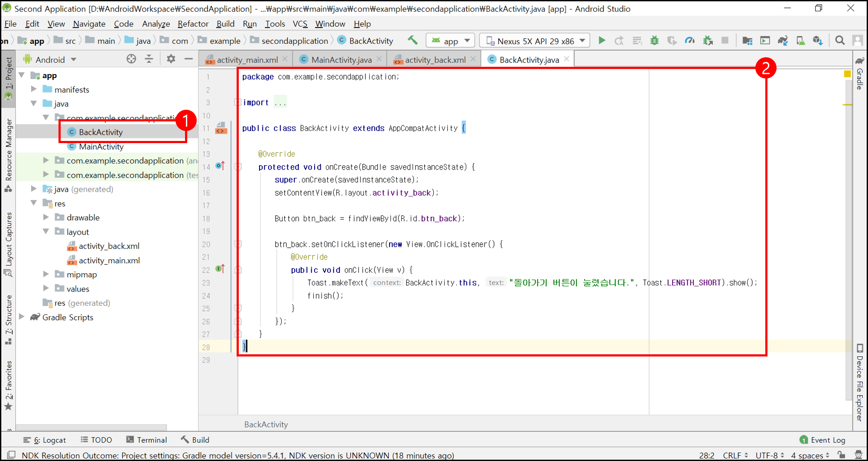Expand the manifests folder

point(34,89)
